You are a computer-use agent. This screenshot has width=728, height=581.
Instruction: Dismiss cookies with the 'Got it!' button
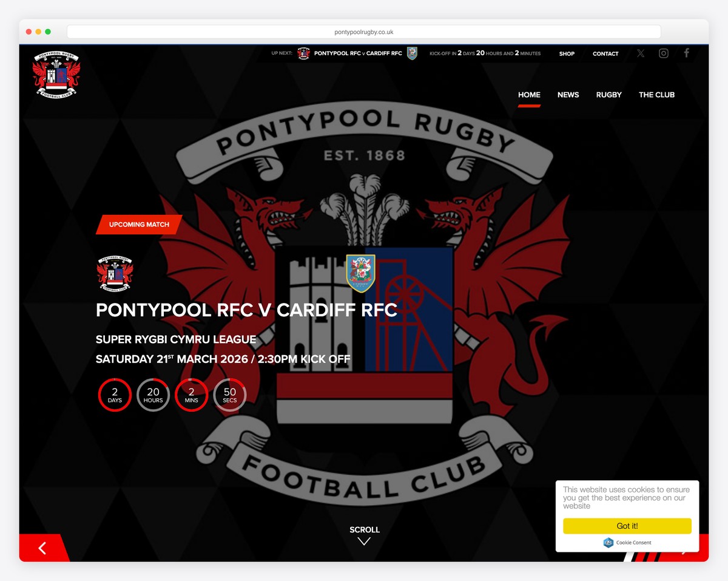point(627,526)
